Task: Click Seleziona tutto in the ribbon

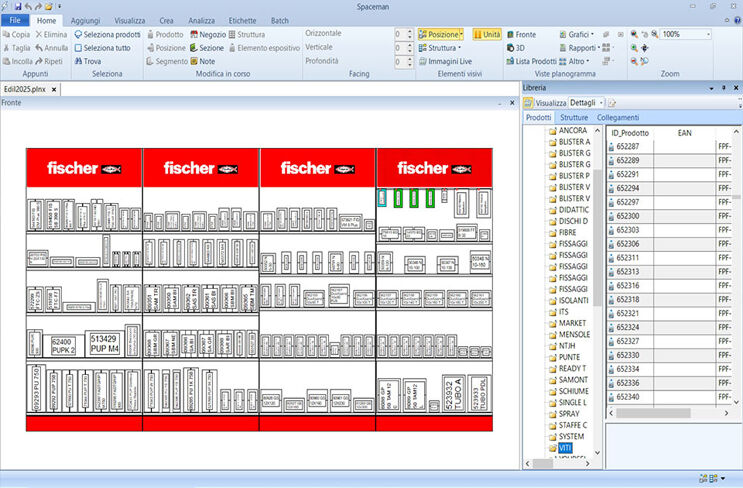Action: (x=102, y=48)
